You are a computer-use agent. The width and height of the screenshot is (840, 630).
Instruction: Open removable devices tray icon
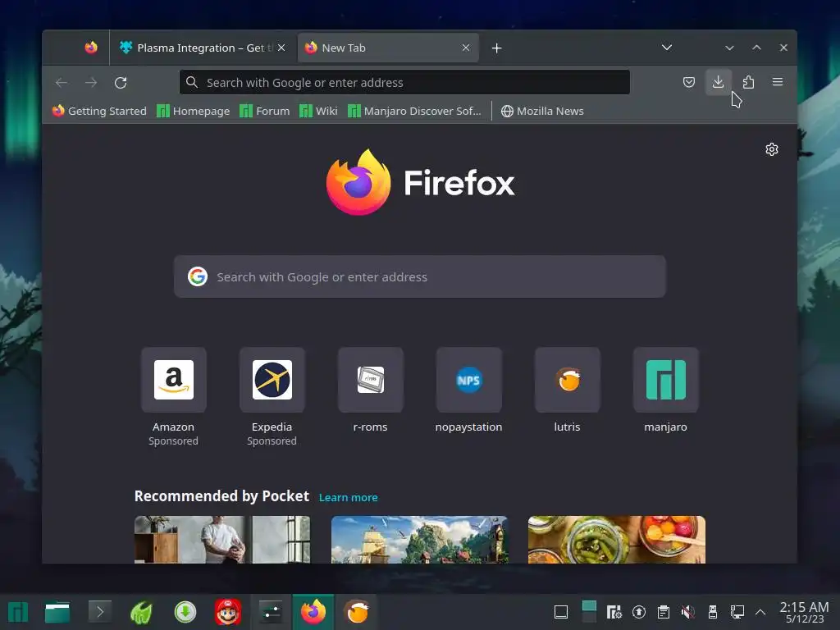(x=713, y=612)
